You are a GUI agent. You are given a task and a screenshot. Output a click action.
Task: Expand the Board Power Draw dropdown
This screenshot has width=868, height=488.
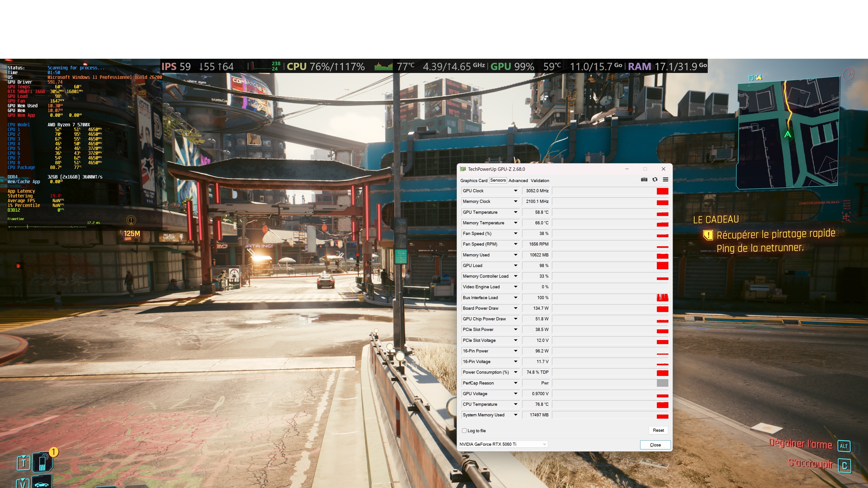coord(515,308)
